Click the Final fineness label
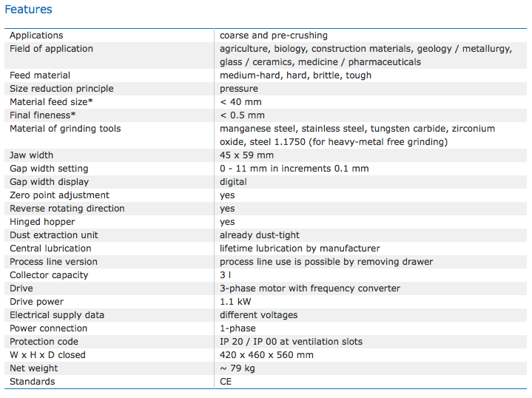 coord(43,115)
